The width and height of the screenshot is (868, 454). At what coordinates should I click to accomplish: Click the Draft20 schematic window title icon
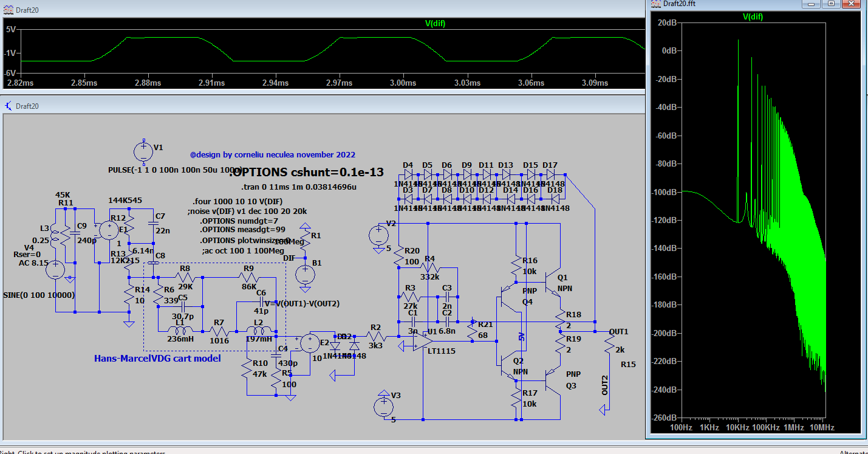[8, 106]
